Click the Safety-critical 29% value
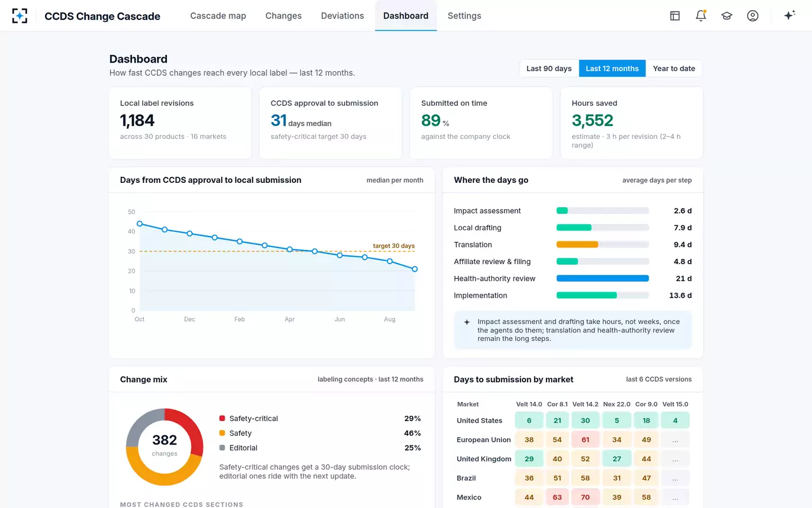The height and width of the screenshot is (508, 812). point(412,418)
